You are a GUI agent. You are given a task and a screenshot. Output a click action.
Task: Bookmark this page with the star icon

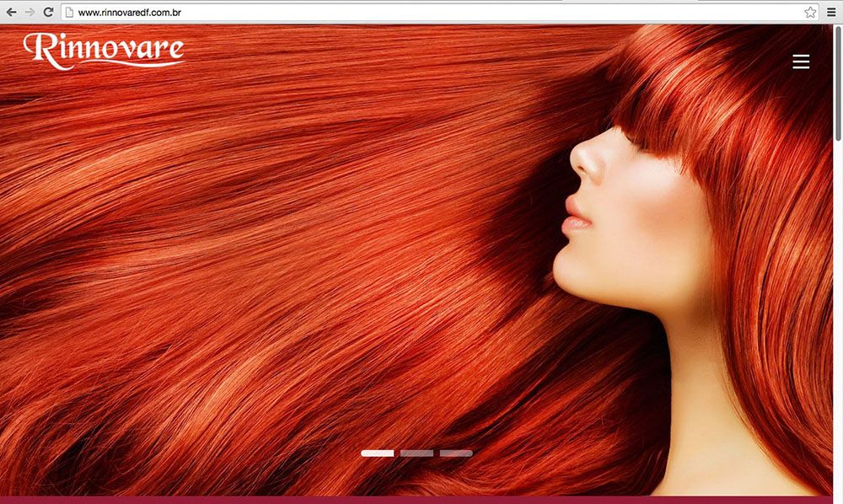[810, 13]
